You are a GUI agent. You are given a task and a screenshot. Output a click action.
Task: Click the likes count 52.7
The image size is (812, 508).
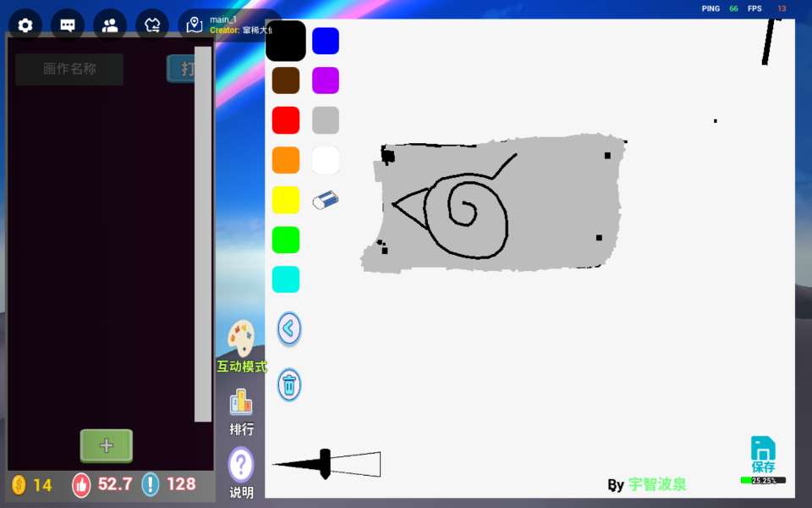tap(115, 484)
